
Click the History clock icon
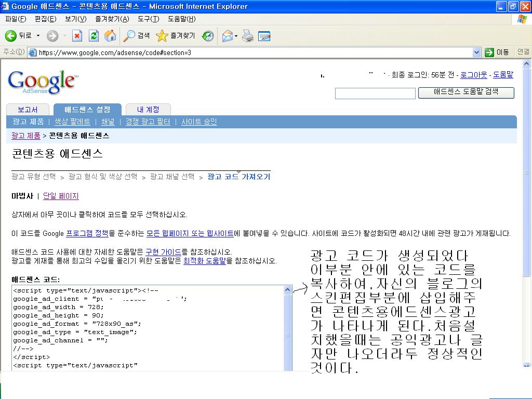click(x=208, y=36)
